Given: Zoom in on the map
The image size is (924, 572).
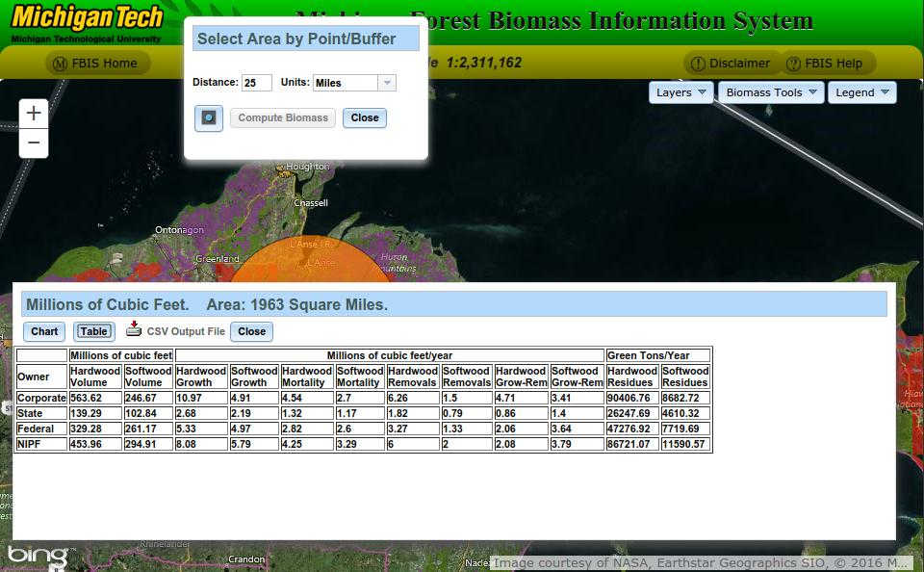Looking at the screenshot, I should click(x=34, y=114).
